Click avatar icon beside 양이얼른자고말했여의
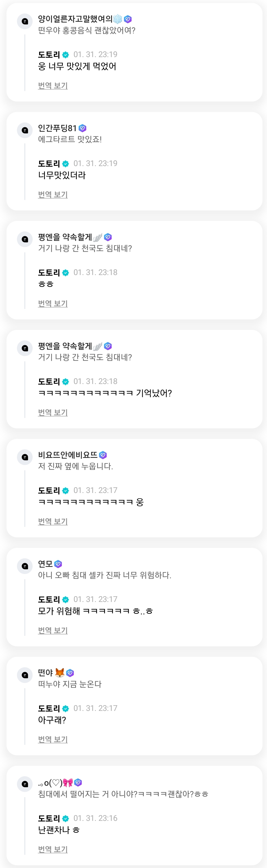267x868 pixels. 25,21
